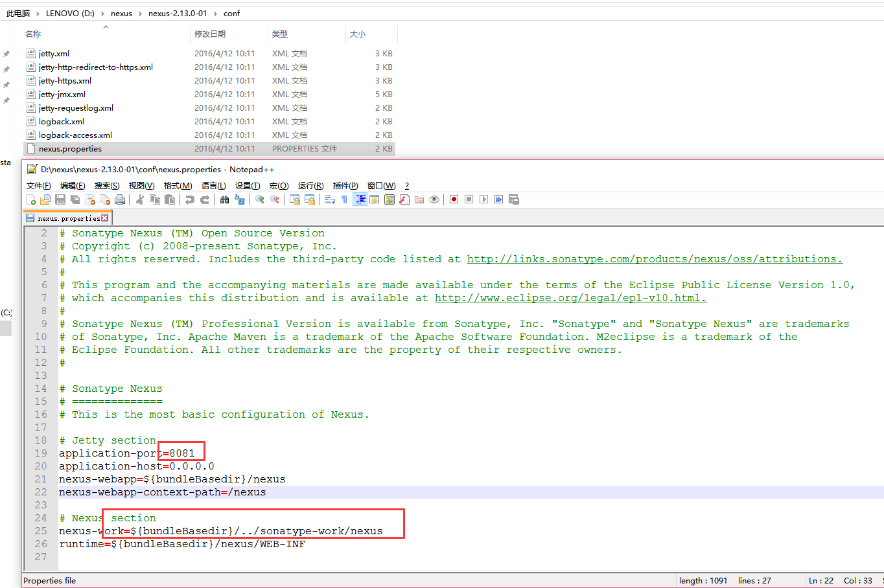Undo the last edit via toolbar
Screen dimensions: 884x588
click(x=189, y=199)
